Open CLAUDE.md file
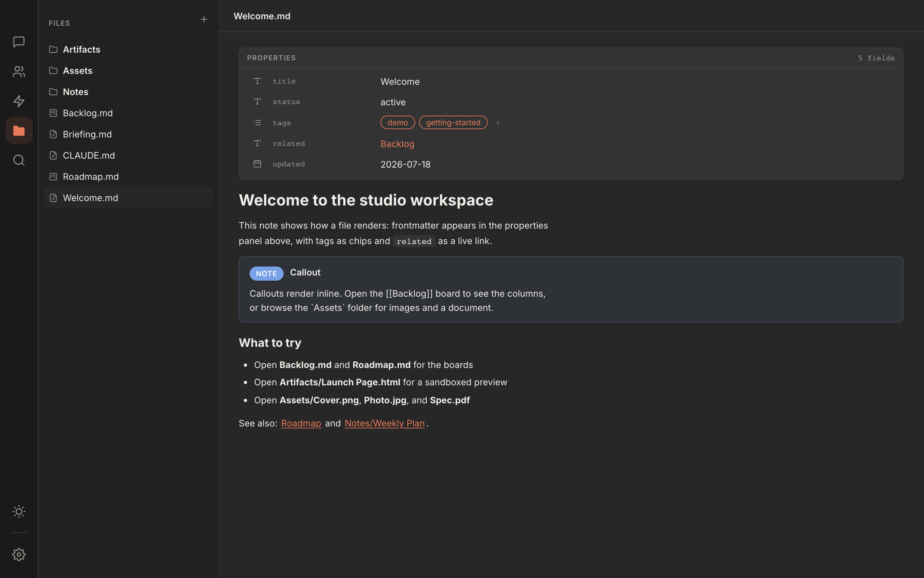This screenshot has height=578, width=924. tap(128, 156)
